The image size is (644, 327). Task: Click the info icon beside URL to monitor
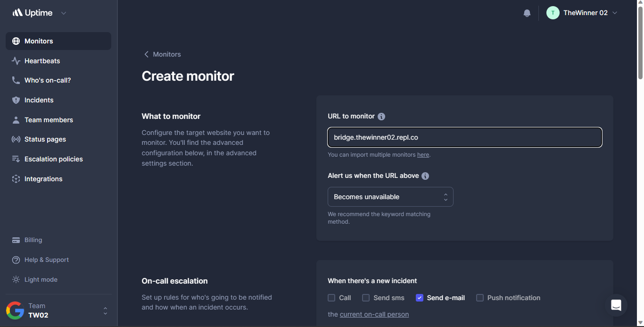[381, 117]
